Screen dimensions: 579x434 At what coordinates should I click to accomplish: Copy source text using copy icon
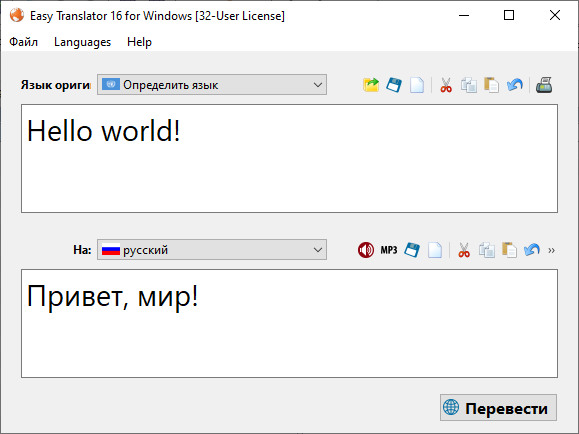tap(469, 85)
